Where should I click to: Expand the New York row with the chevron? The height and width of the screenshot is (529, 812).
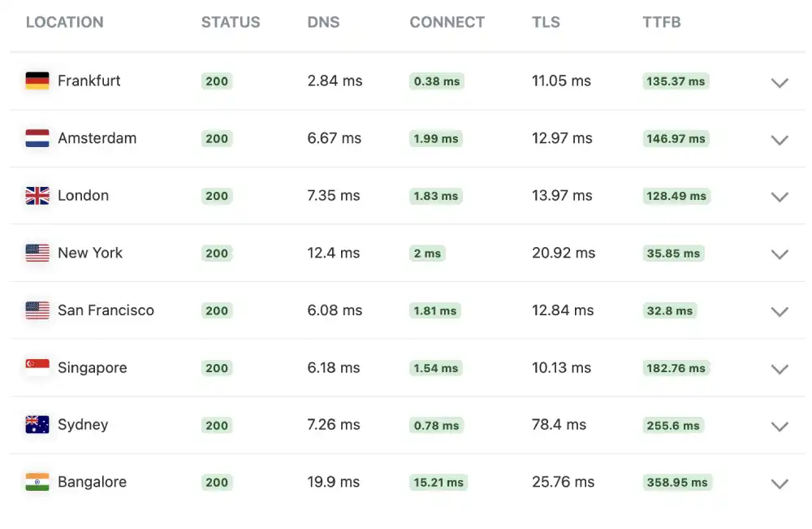[x=780, y=254]
